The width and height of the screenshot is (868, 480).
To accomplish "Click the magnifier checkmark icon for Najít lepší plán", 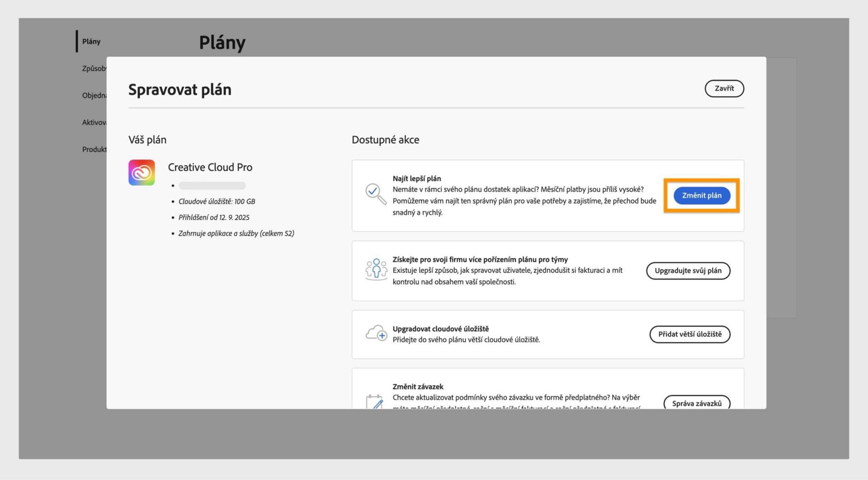I will coord(376,194).
